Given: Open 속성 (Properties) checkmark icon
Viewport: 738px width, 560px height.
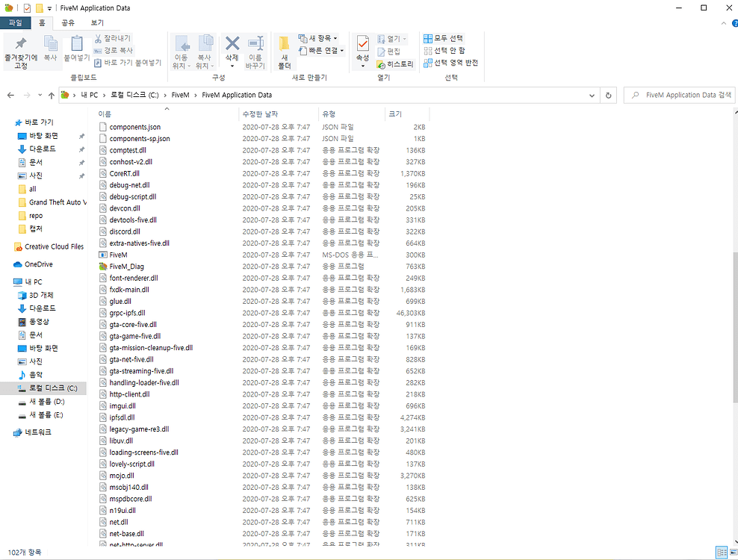Looking at the screenshot, I should point(362,44).
